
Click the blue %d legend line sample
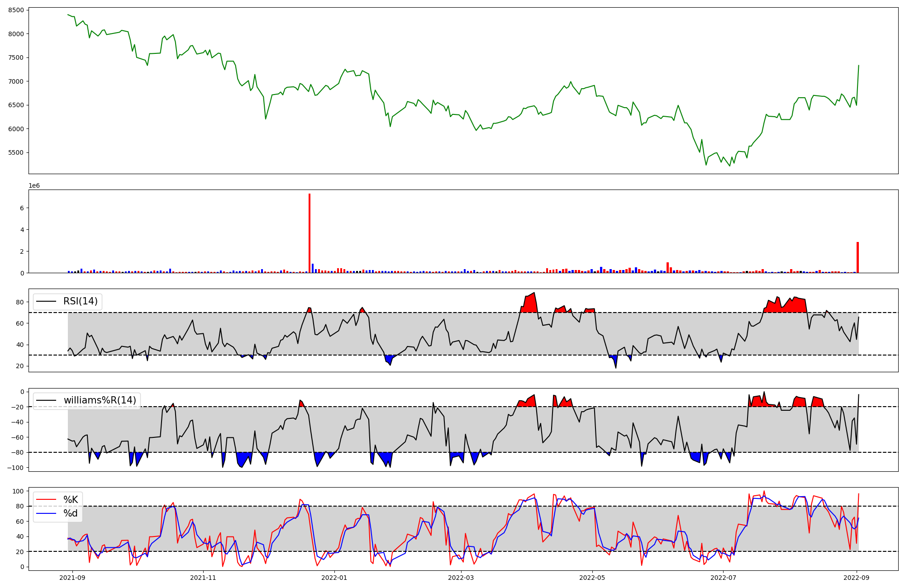click(x=46, y=513)
